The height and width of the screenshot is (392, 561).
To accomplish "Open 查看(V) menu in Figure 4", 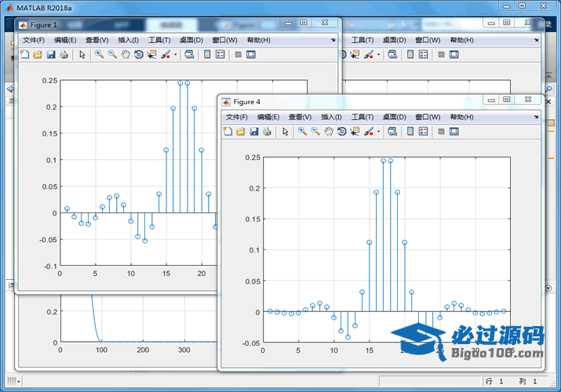I will click(x=301, y=117).
